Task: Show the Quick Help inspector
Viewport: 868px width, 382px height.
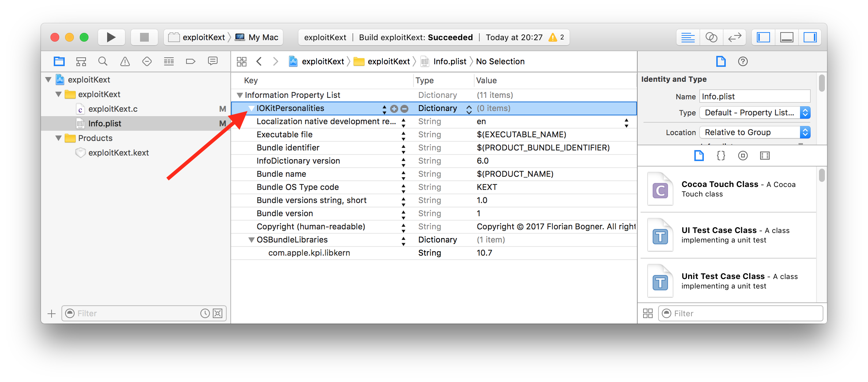Action: coord(743,61)
